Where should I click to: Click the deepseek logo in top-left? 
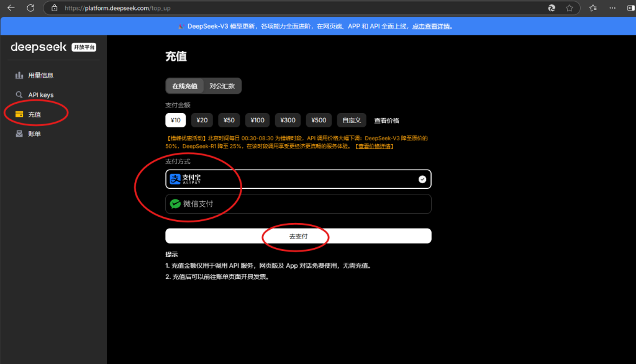pos(37,47)
